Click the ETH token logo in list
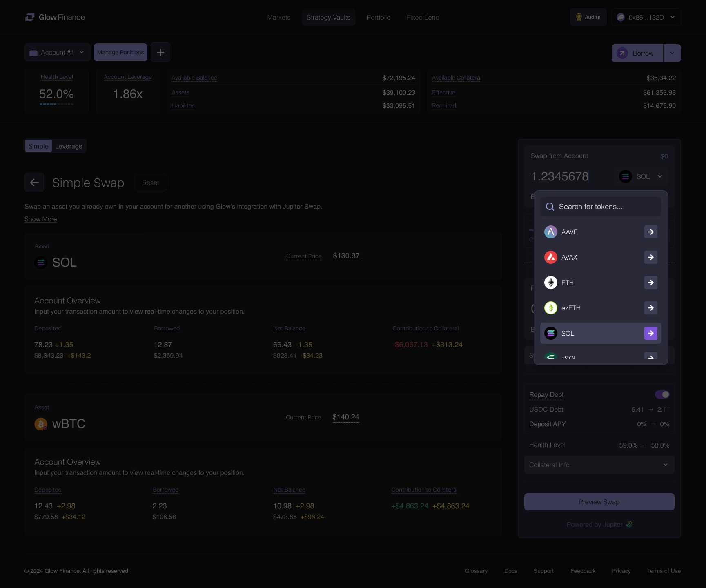Viewport: 706px width, 588px height. pos(550,283)
